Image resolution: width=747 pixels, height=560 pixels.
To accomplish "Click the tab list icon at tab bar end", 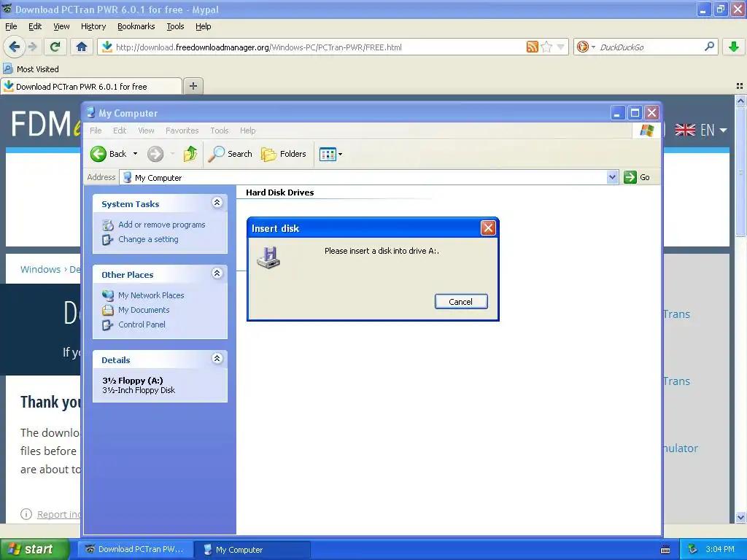I will click(x=740, y=86).
